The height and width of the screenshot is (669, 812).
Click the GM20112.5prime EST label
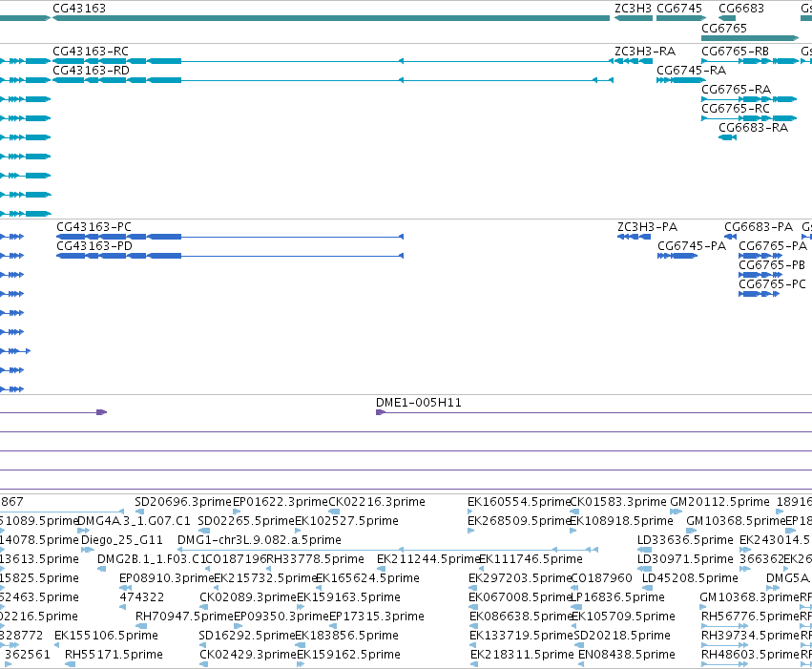pyautogui.click(x=719, y=502)
